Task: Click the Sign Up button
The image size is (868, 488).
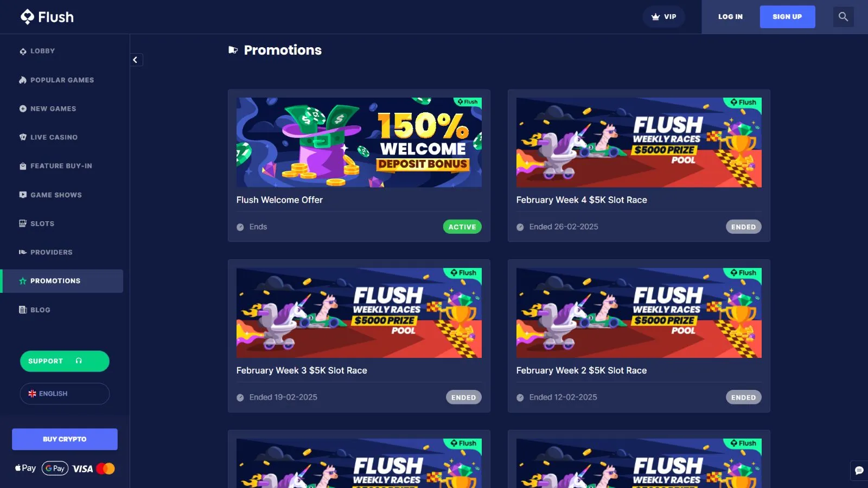Action: (787, 17)
